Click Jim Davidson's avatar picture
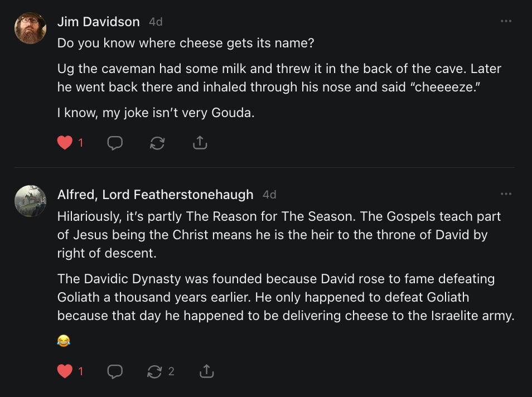This screenshot has width=532, height=397. click(x=30, y=28)
